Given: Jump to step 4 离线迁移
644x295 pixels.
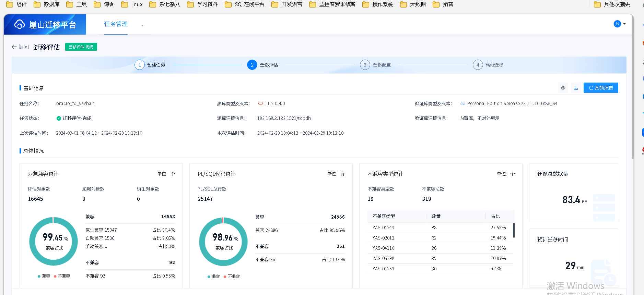Looking at the screenshot, I should pos(488,65).
